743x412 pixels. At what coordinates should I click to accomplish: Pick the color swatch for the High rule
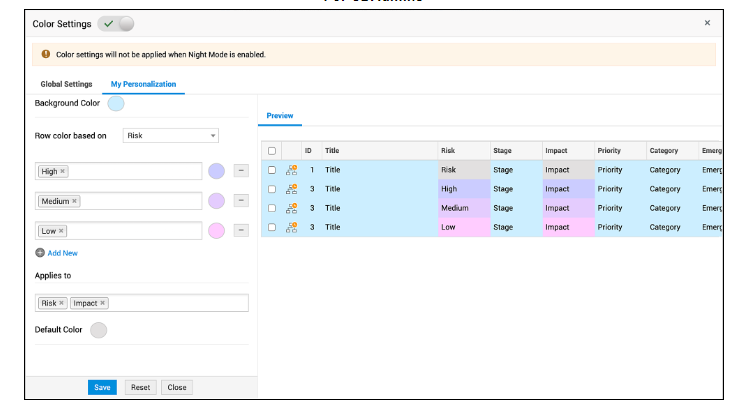[216, 171]
